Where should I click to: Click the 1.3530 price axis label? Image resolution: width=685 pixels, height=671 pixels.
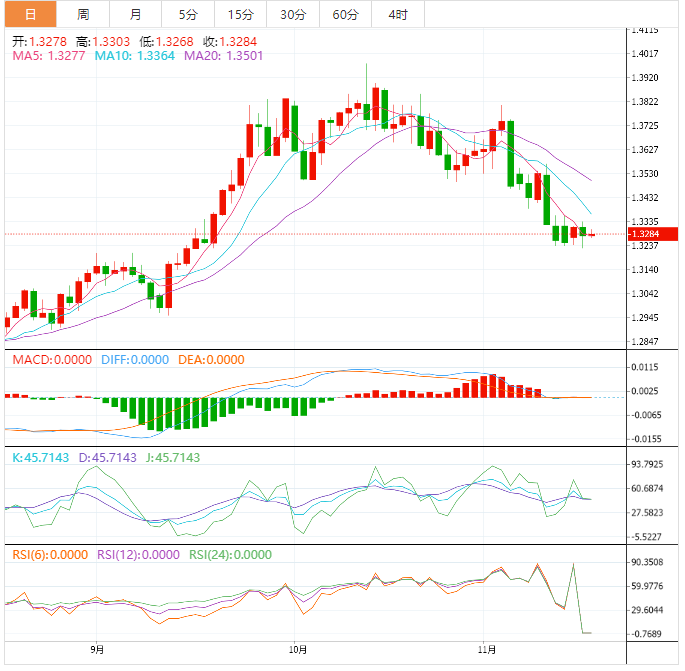(x=645, y=174)
